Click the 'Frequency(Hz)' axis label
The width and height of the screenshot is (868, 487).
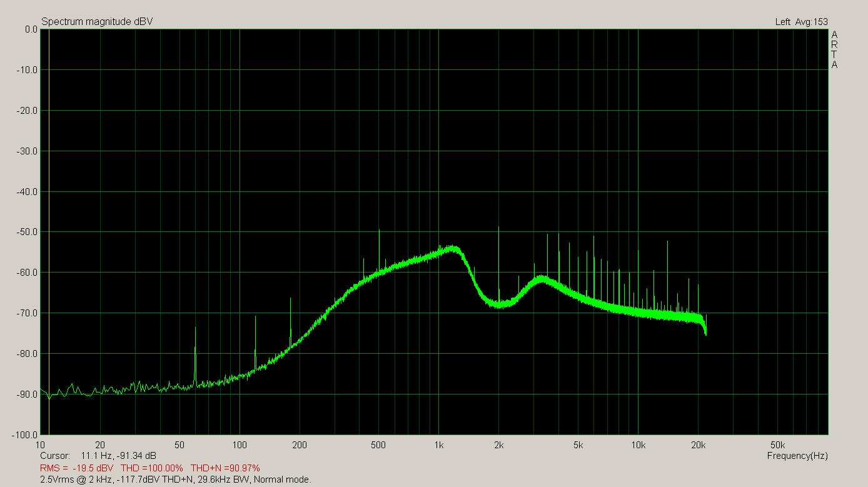tap(797, 456)
